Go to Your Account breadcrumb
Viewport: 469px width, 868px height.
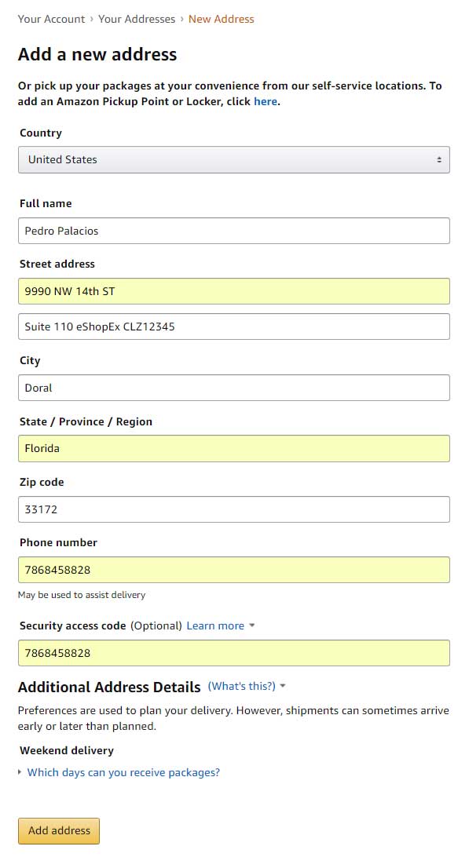51,19
